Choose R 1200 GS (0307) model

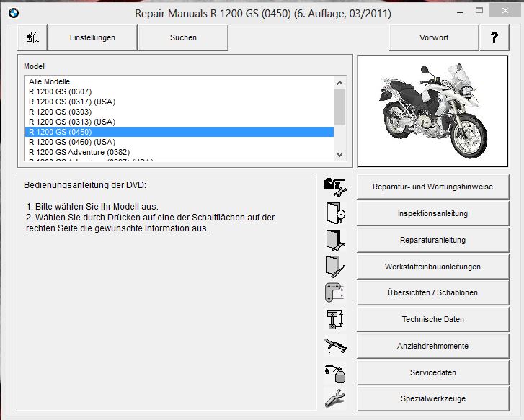tap(60, 91)
